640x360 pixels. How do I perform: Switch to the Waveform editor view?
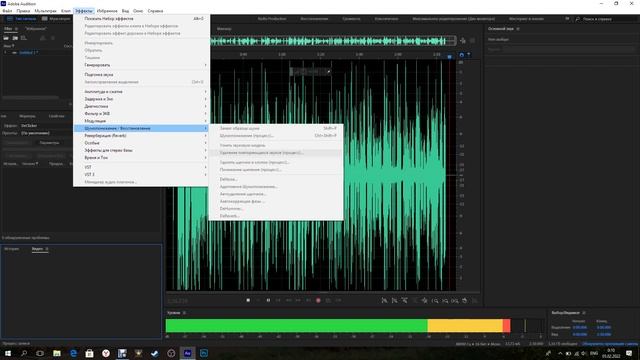tap(22, 19)
